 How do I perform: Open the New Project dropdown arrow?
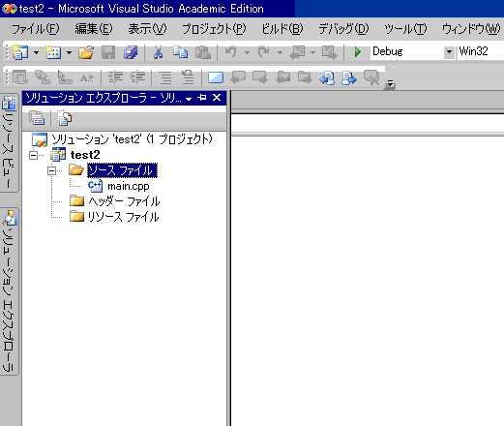pyautogui.click(x=36, y=52)
